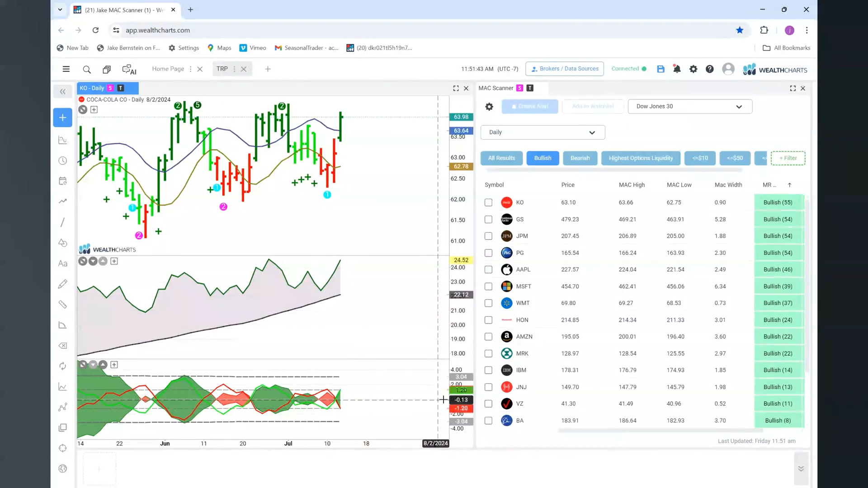Screen dimensions: 868x488
Task: Select the ruler measure tool
Action: point(63,305)
